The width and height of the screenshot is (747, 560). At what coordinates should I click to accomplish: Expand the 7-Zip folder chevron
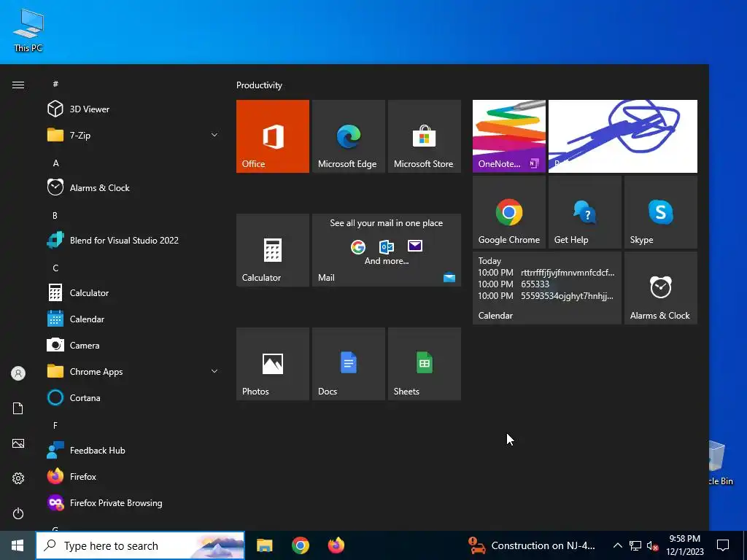(x=214, y=135)
